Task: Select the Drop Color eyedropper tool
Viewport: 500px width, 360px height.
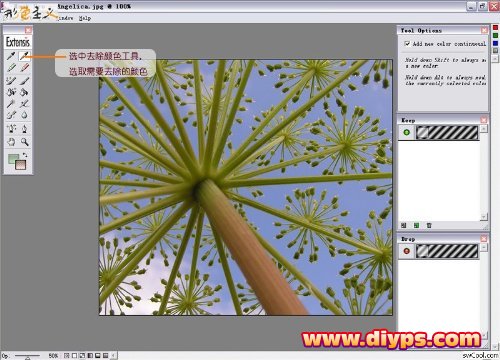Action: tap(24, 56)
